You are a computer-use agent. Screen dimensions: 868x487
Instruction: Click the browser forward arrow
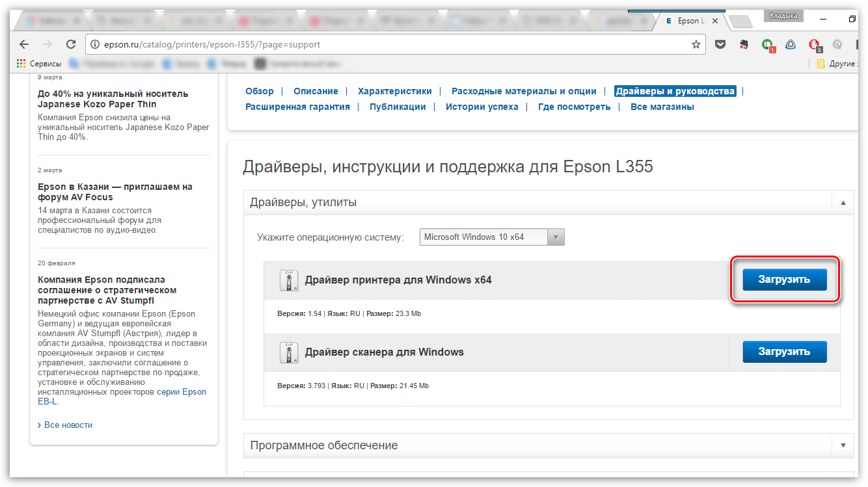(47, 45)
